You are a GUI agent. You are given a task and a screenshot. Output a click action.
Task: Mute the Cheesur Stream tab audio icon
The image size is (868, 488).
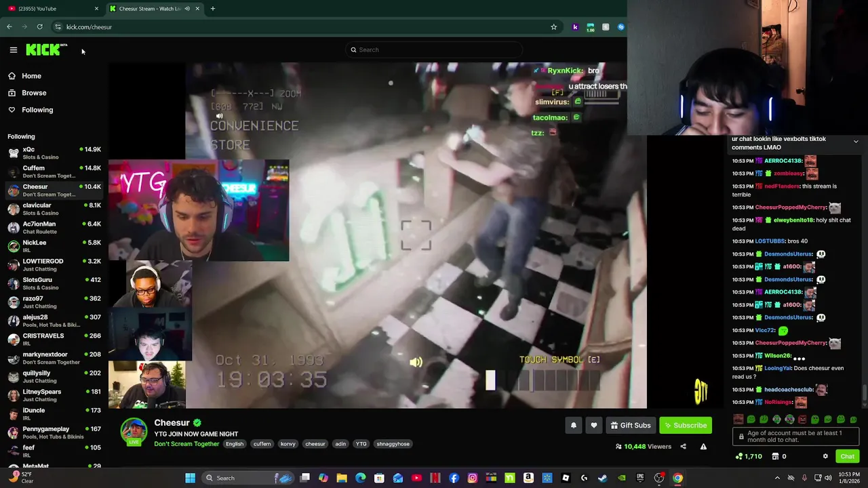(x=186, y=9)
